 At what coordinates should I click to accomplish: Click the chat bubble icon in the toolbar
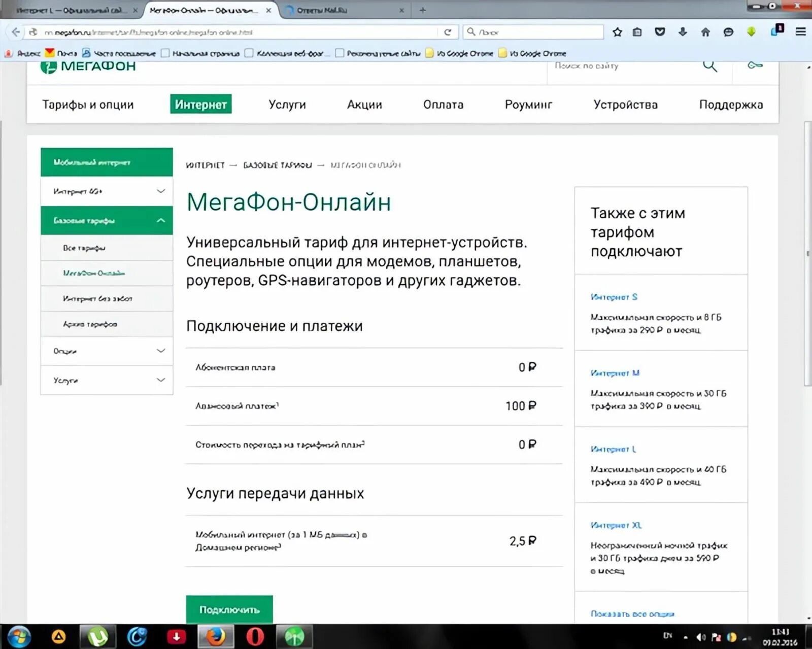728,32
